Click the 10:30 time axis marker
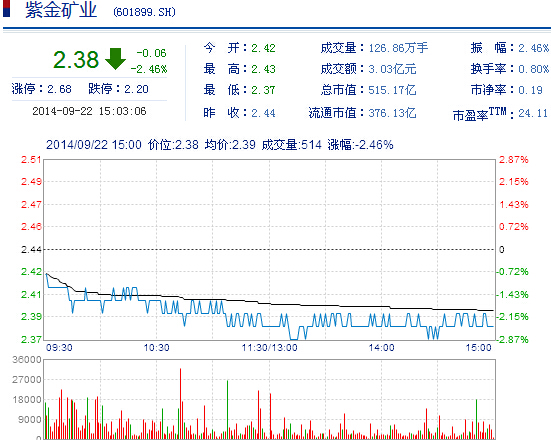This screenshot has width=551, height=440. tap(156, 348)
